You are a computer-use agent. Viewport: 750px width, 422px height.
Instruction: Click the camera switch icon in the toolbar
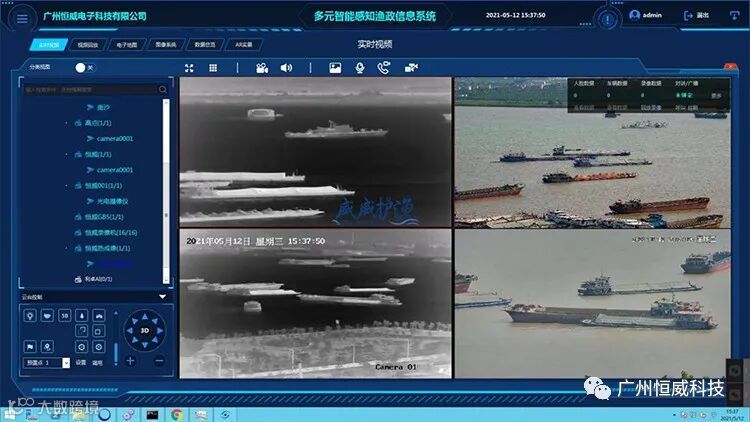coord(411,68)
